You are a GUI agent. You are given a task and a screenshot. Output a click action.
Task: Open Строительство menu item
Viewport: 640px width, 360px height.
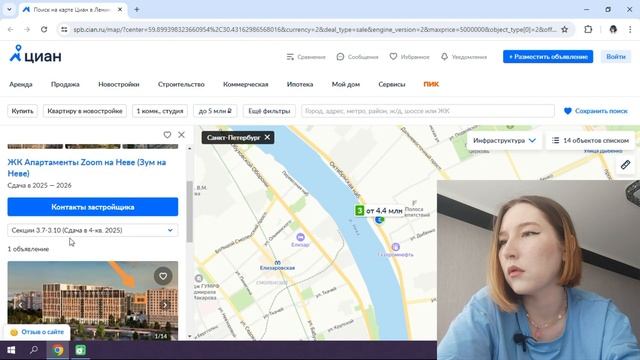pyautogui.click(x=181, y=84)
